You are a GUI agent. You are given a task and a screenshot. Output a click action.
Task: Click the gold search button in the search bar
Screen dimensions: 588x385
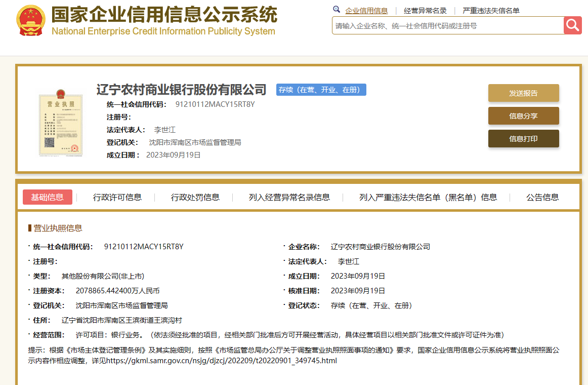pos(572,25)
